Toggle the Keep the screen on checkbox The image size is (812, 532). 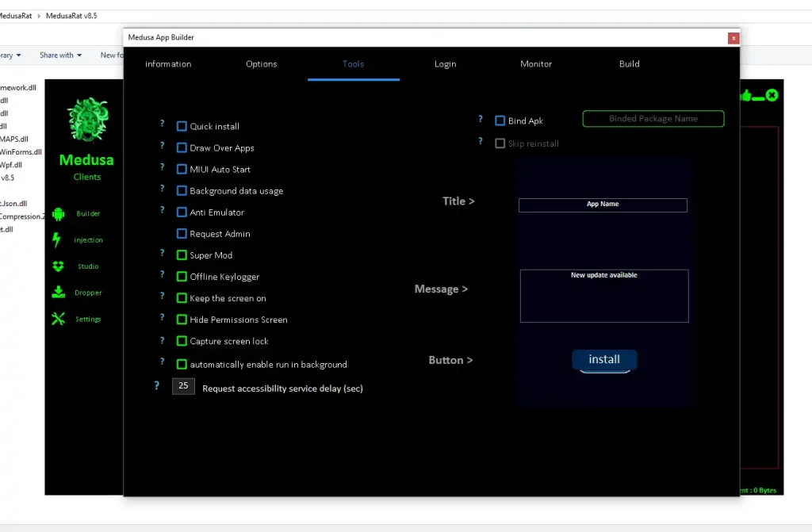pyautogui.click(x=182, y=298)
